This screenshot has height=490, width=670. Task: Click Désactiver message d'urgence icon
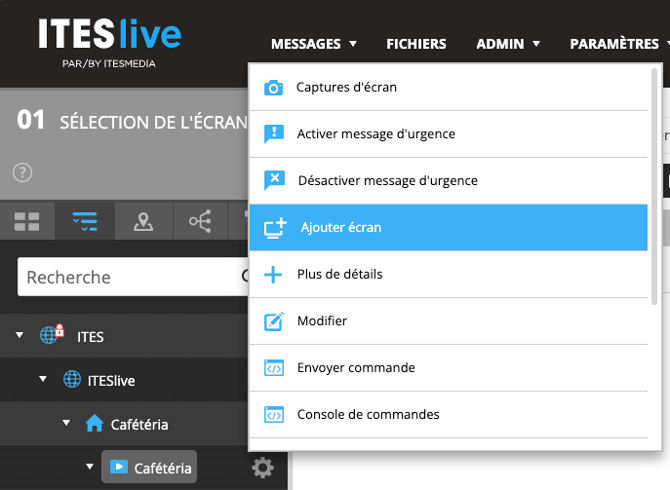tap(273, 181)
